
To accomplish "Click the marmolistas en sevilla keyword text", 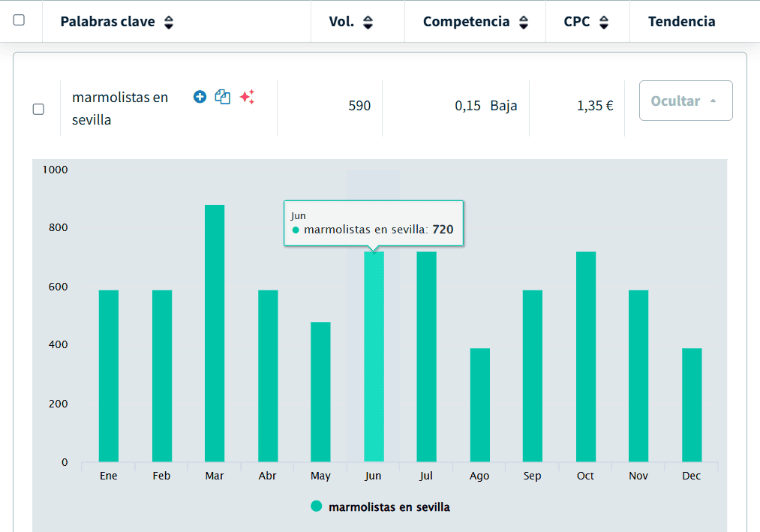I will pos(120,108).
